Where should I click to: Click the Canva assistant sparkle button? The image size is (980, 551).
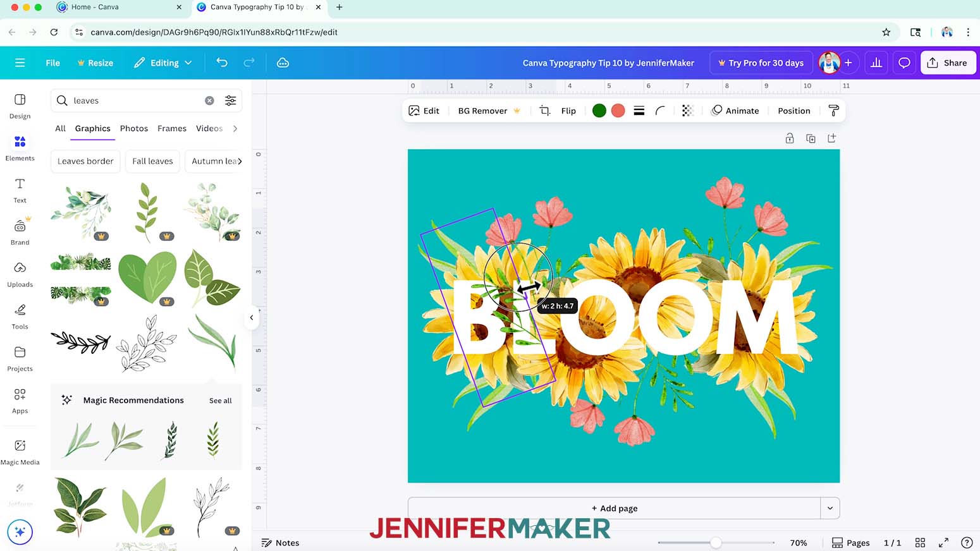(20, 531)
